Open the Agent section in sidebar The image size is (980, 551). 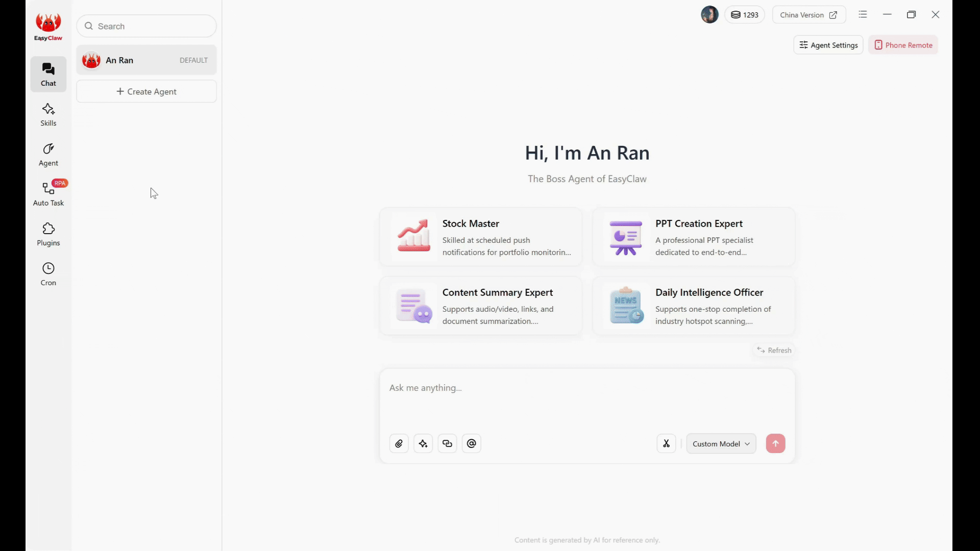pos(48,155)
